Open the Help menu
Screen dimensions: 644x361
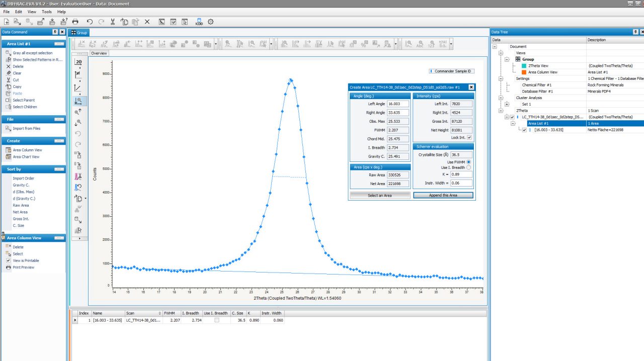point(61,12)
